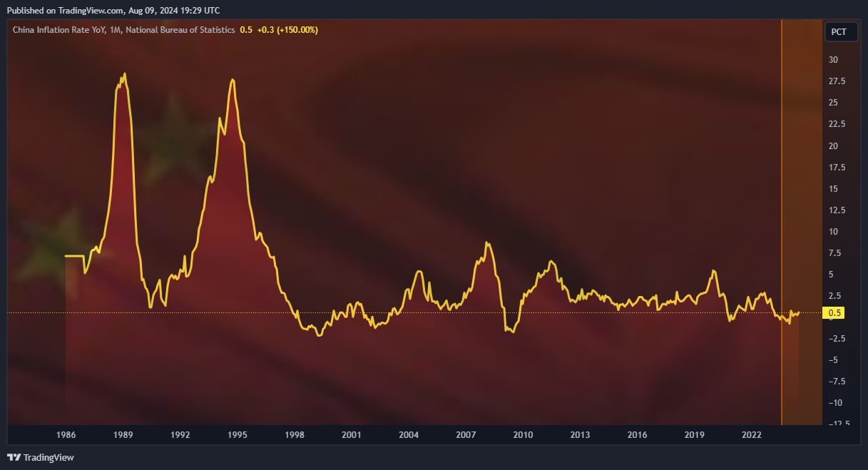Click the 2004 year label on time axis
The height and width of the screenshot is (470, 868).
409,435
